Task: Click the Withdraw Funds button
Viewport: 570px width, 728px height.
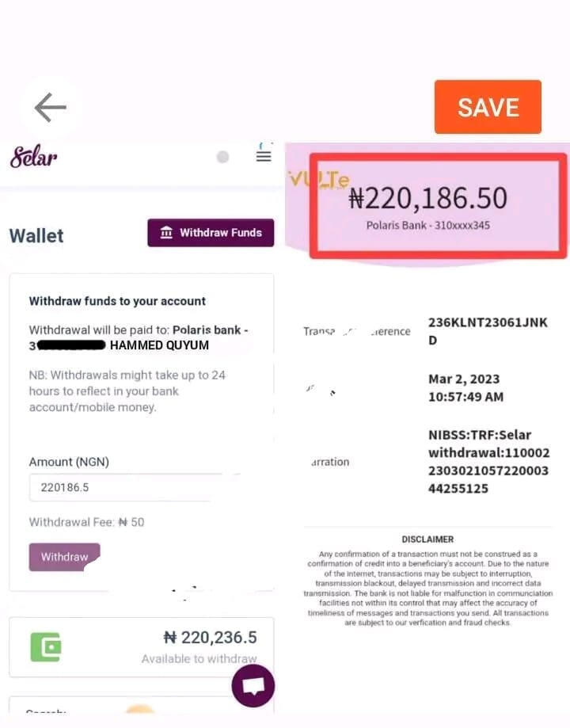Action: coord(211,233)
